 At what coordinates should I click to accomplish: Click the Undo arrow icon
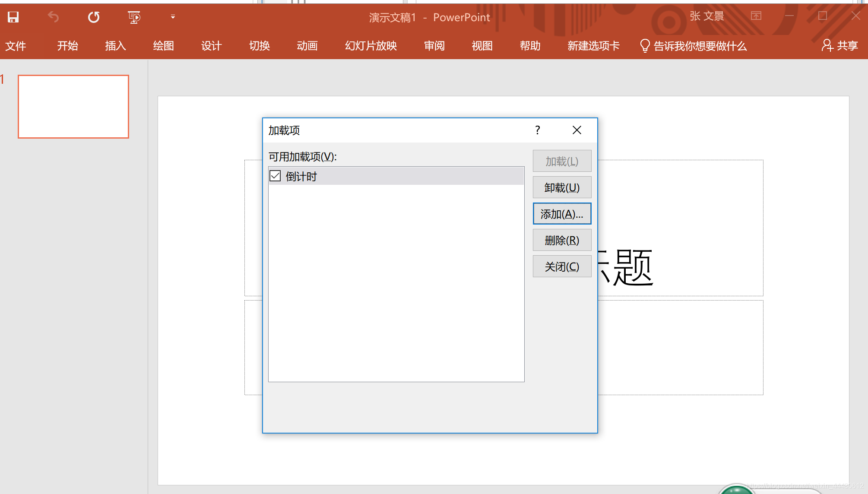pos(53,17)
